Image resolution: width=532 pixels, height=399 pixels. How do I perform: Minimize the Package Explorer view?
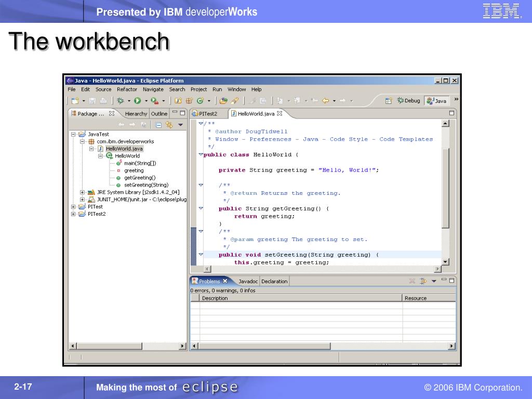click(175, 112)
